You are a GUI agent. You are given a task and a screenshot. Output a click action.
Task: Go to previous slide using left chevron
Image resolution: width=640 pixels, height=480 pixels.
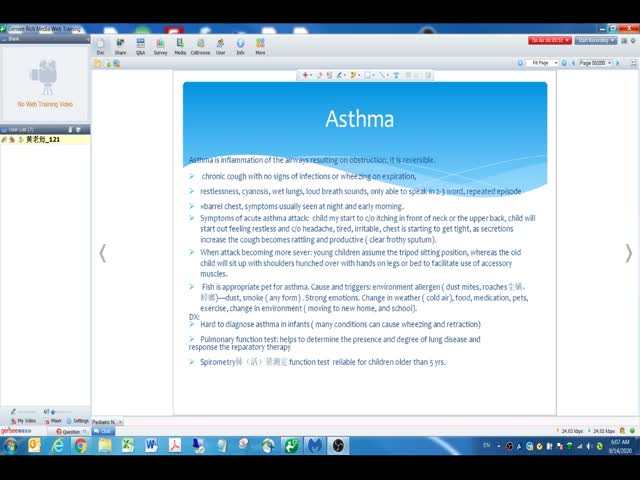103,253
